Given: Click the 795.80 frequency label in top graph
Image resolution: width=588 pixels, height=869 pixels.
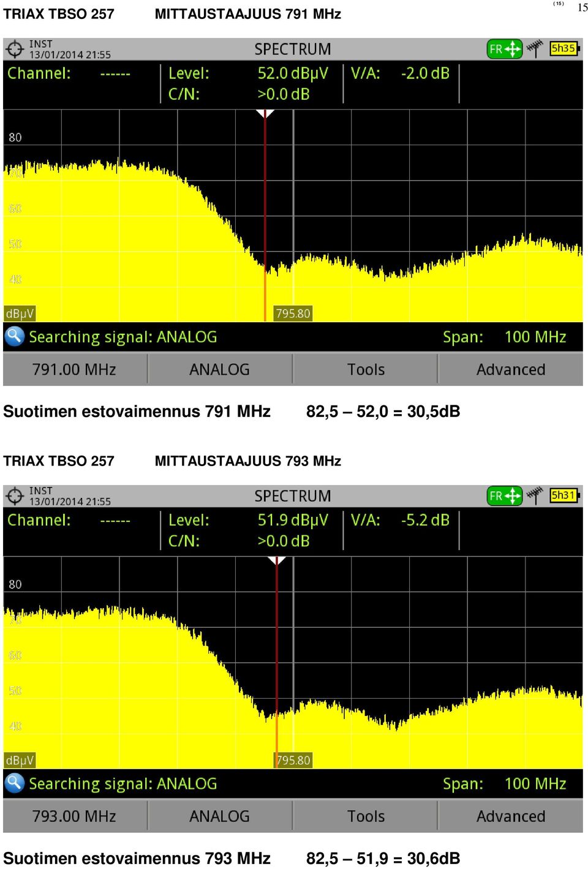Looking at the screenshot, I should 293,314.
